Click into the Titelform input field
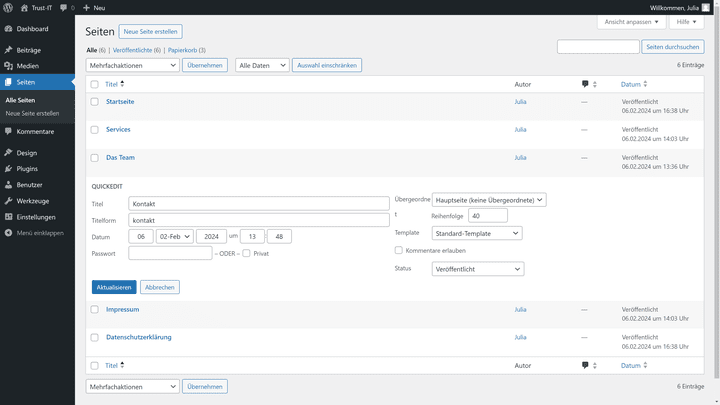 click(x=259, y=220)
